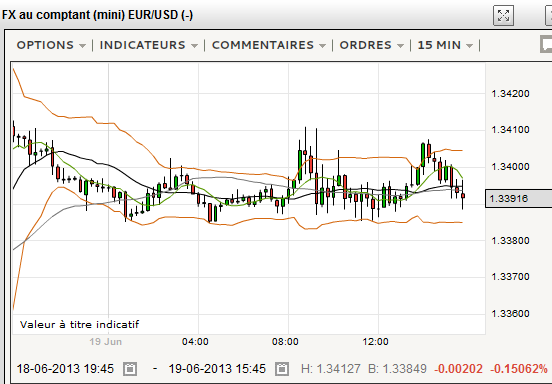
Task: Click current price label 1.33916
Action: click(518, 199)
